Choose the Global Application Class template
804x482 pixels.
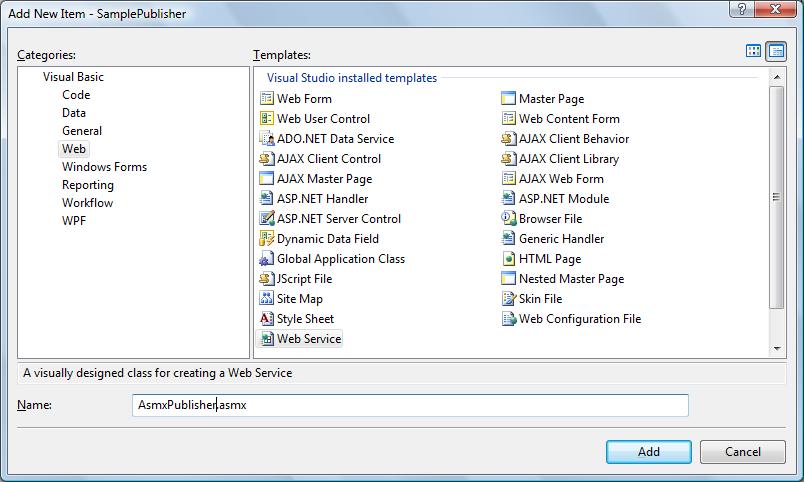340,259
